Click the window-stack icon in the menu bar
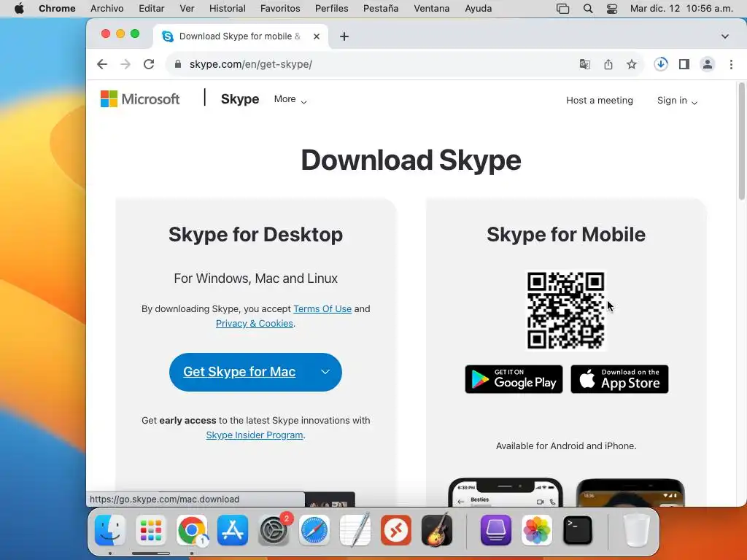The width and height of the screenshot is (747, 560). [x=562, y=9]
